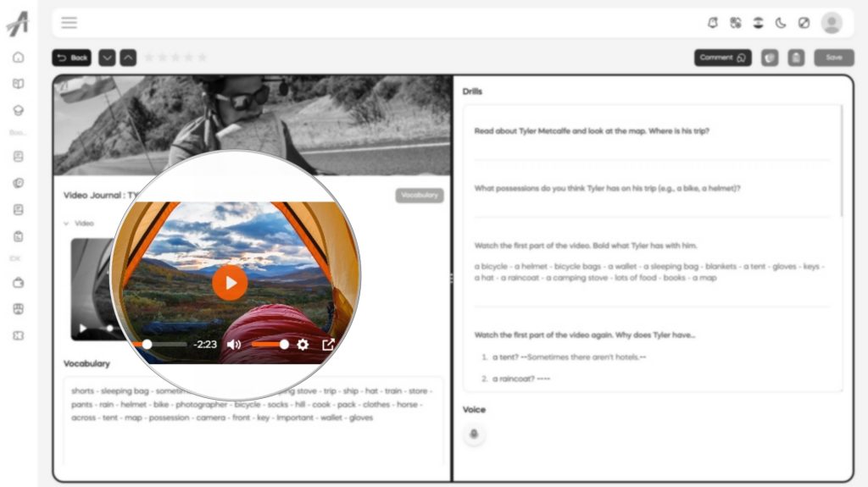Click the Back button
The image size is (868, 487).
[x=72, y=58]
